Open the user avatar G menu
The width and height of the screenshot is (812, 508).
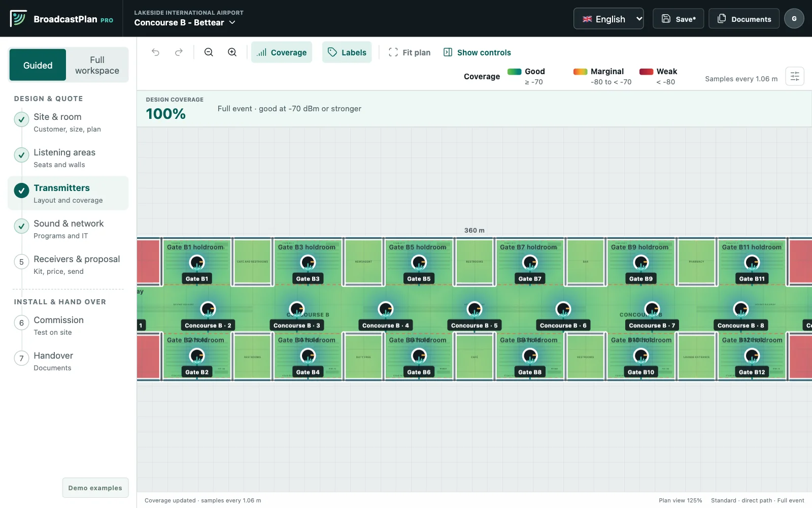pos(794,19)
